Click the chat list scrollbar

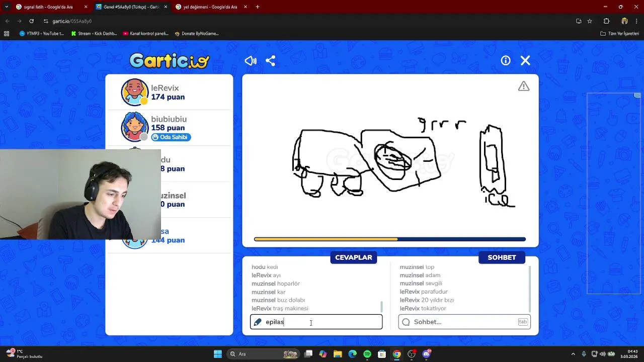tap(530, 289)
